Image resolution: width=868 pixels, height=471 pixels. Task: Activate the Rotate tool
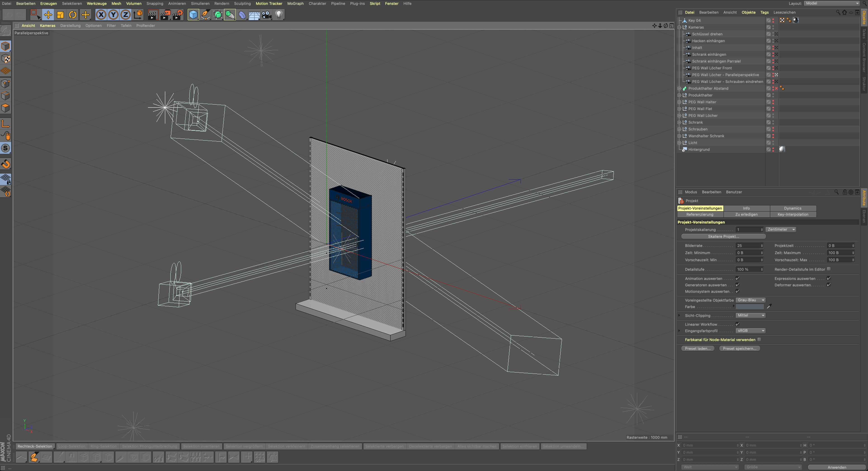(x=73, y=14)
